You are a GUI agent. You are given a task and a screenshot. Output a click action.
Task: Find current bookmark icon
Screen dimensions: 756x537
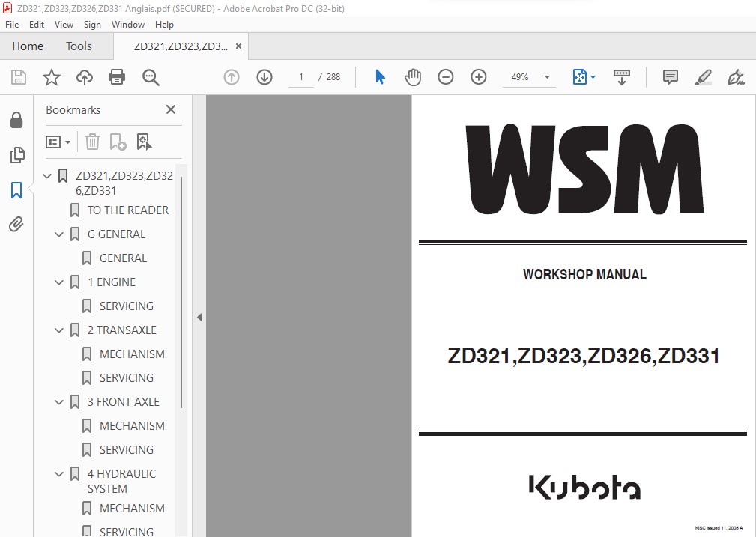(144, 142)
